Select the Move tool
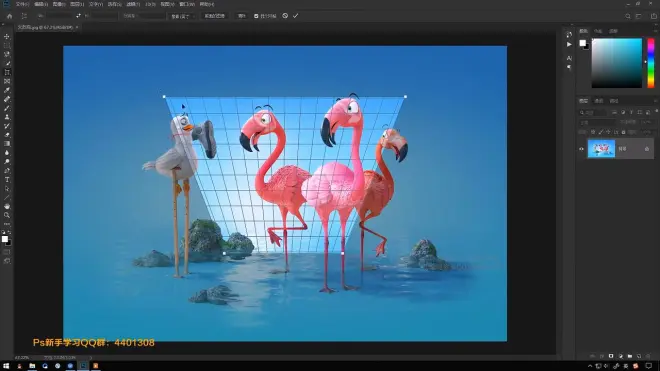The height and width of the screenshot is (371, 660). [7, 37]
